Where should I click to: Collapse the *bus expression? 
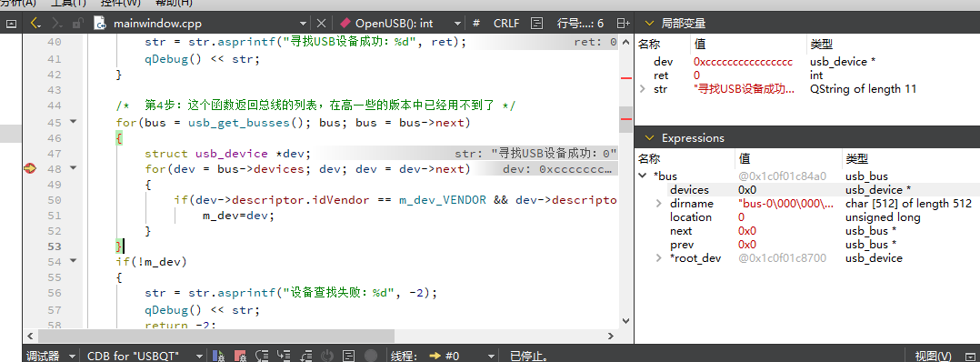coord(643,176)
